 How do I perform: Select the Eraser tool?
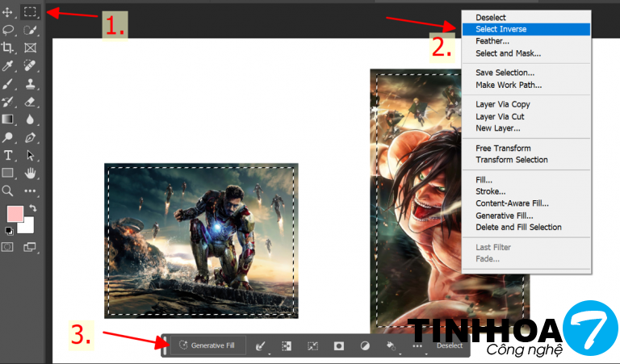click(31, 102)
